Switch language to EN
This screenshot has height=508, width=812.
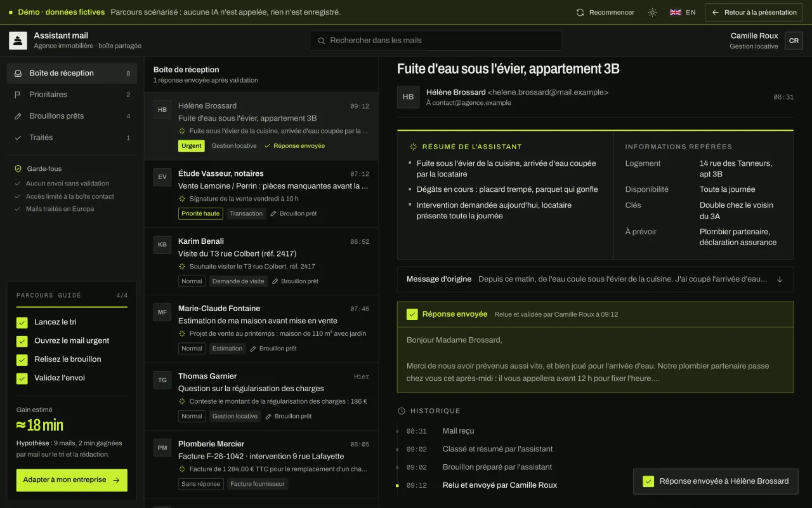[683, 12]
